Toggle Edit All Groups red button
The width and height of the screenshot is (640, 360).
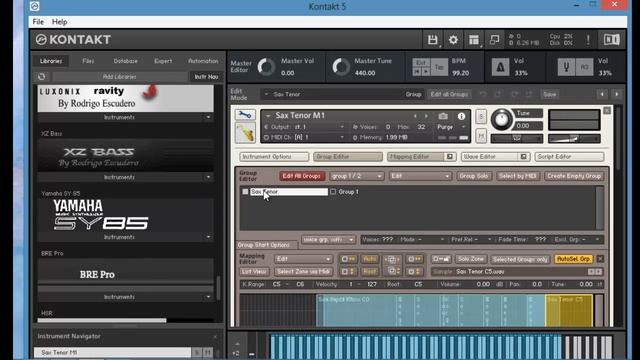(302, 176)
